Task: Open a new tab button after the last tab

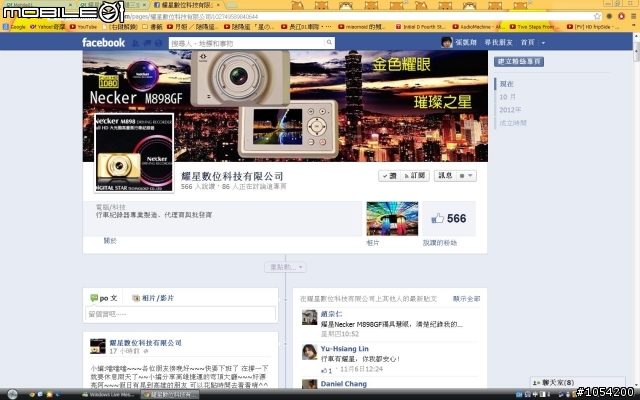Action: click(x=231, y=5)
